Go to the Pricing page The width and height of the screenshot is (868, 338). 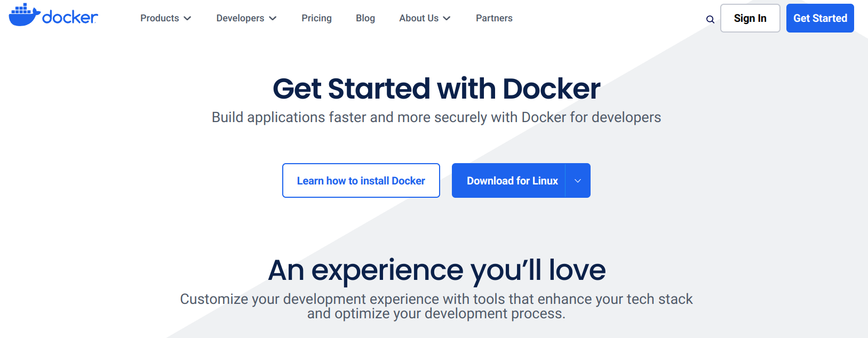316,18
